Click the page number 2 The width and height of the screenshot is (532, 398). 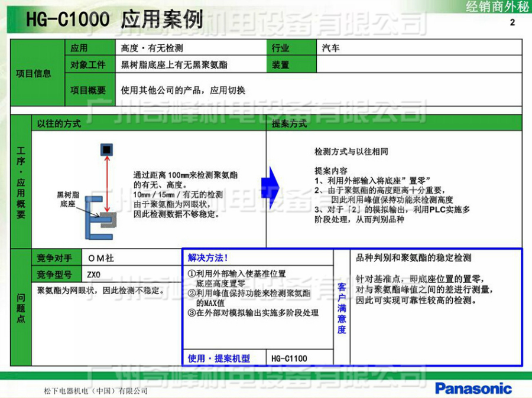[x=512, y=23]
